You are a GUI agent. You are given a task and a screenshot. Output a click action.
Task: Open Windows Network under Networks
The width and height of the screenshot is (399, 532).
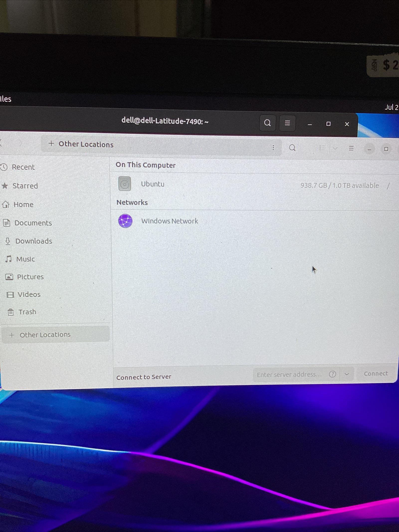(x=170, y=221)
